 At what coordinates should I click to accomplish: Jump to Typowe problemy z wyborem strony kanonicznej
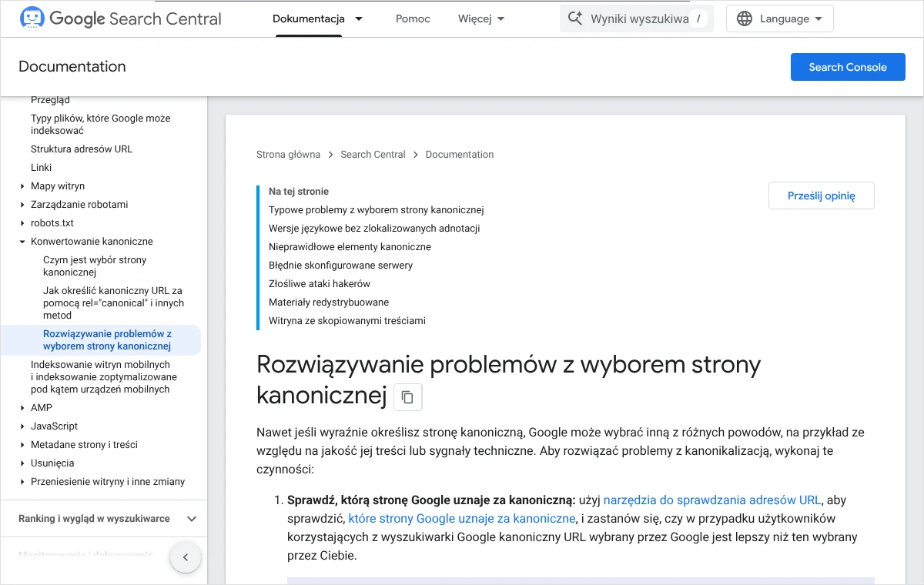tap(376, 210)
